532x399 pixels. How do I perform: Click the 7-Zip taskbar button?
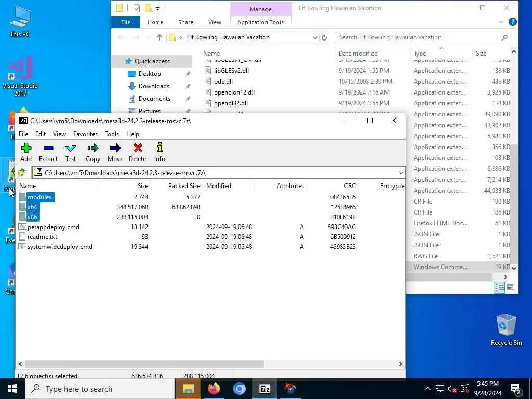click(x=264, y=389)
